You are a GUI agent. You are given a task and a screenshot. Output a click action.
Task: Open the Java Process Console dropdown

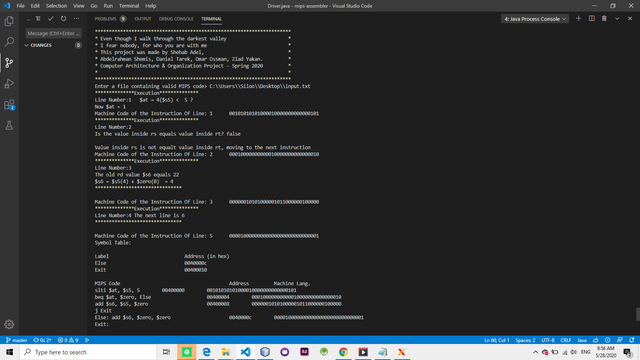[535, 19]
